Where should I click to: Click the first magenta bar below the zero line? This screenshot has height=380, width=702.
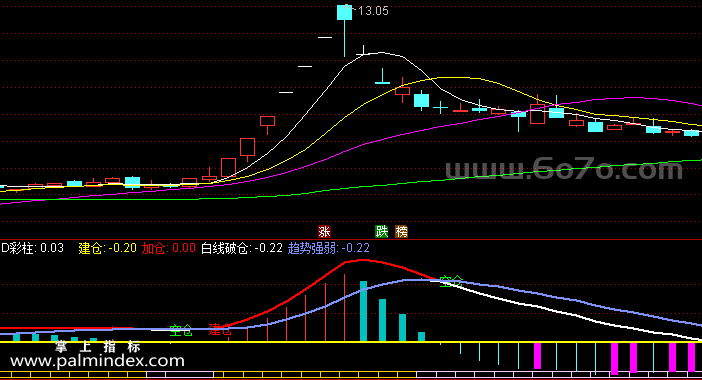[537, 356]
